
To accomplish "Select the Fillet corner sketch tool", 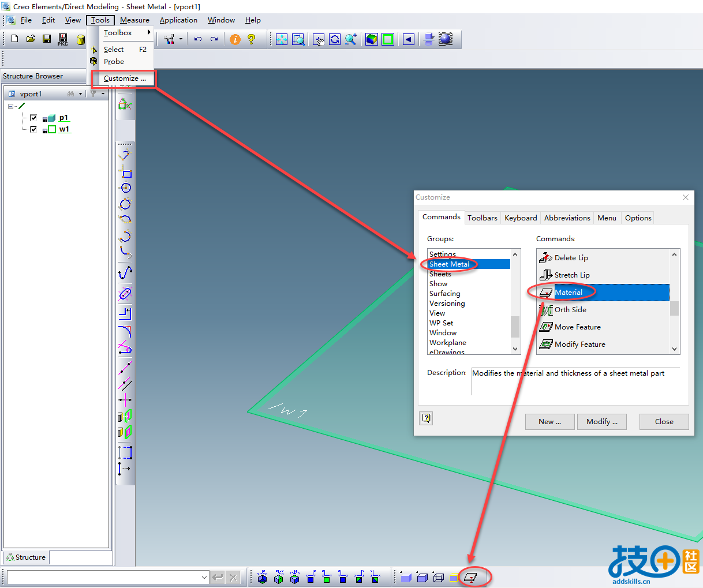I will click(x=125, y=331).
